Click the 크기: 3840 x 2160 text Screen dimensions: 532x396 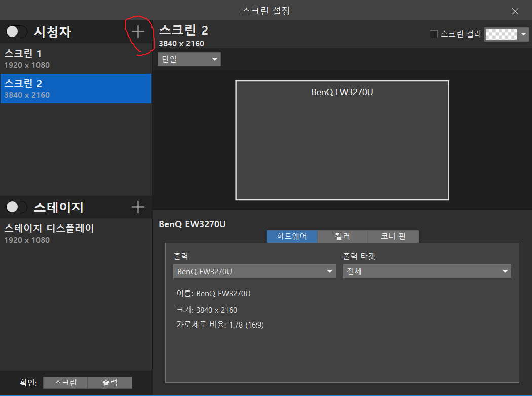[207, 310]
